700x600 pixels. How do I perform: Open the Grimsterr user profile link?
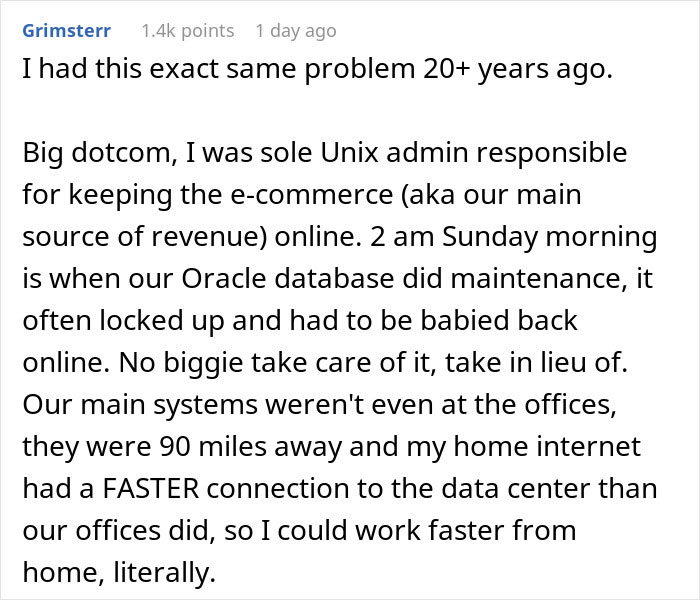point(66,31)
